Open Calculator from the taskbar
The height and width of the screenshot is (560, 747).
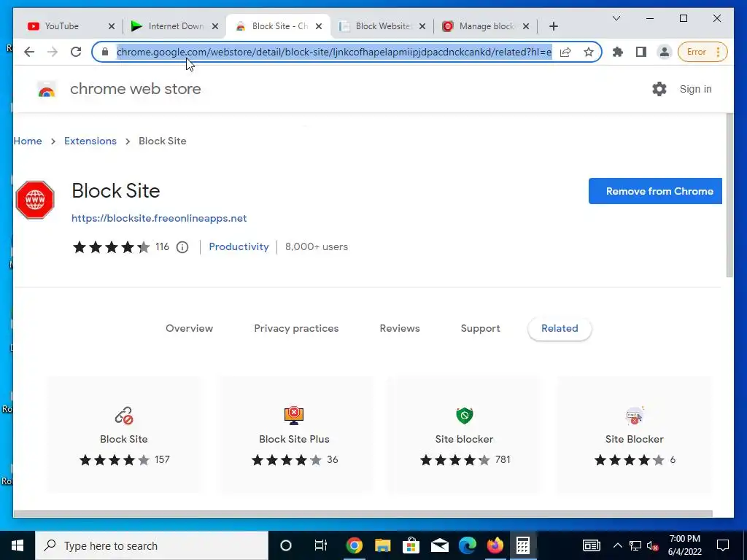pos(523,545)
